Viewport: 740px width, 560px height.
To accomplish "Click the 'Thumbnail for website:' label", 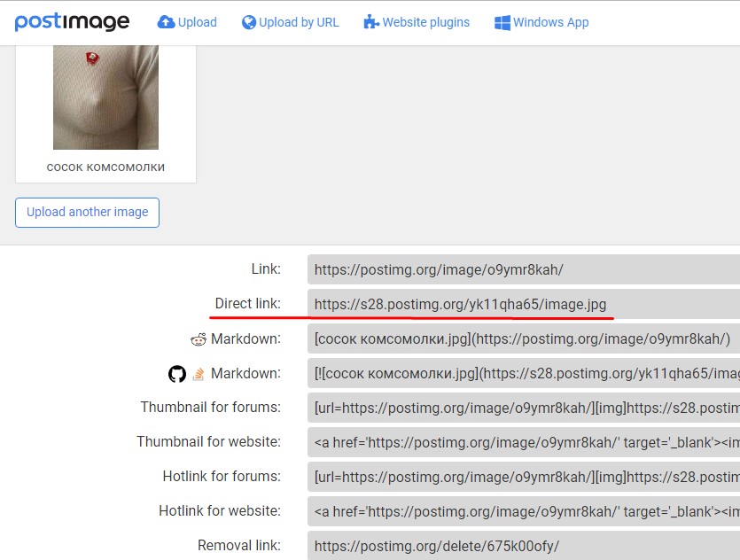I will pyautogui.click(x=208, y=441).
